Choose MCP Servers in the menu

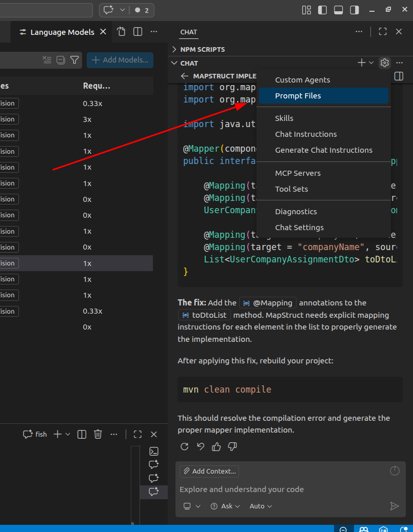pyautogui.click(x=298, y=173)
